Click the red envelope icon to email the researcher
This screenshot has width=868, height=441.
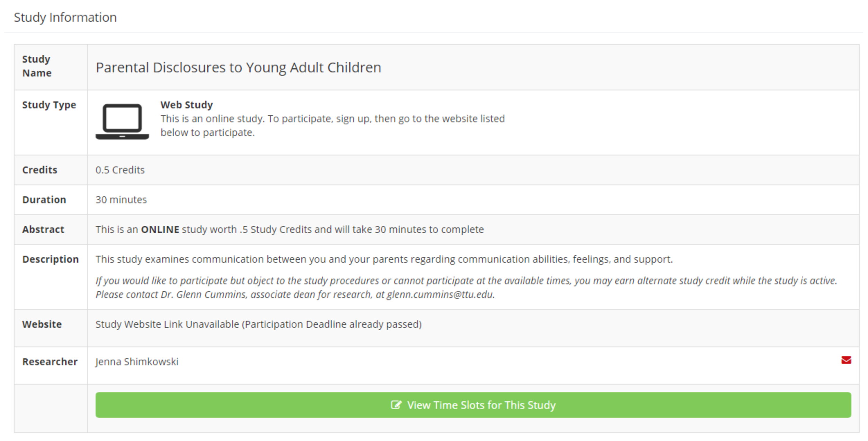point(846,360)
